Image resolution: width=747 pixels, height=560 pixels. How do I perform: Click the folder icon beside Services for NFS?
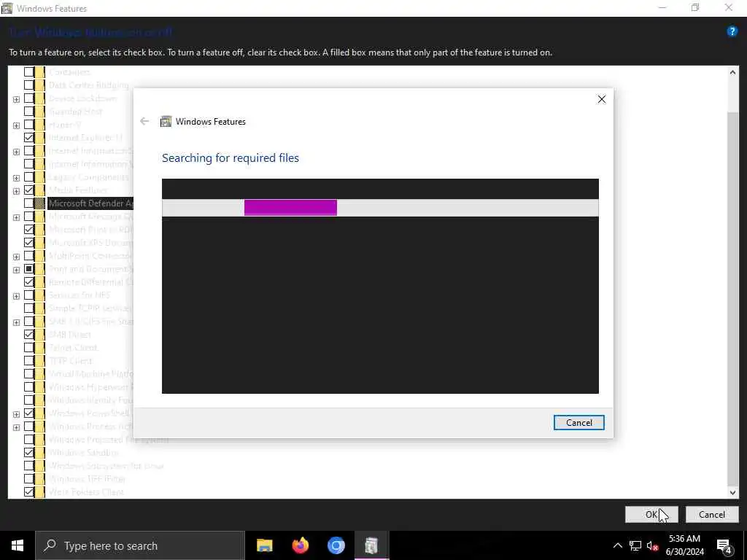coord(40,295)
